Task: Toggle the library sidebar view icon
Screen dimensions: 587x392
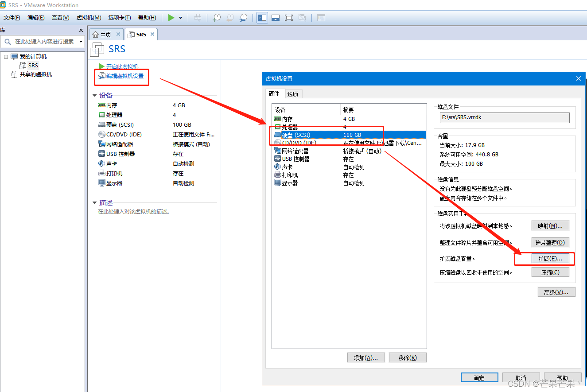Action: pyautogui.click(x=262, y=18)
